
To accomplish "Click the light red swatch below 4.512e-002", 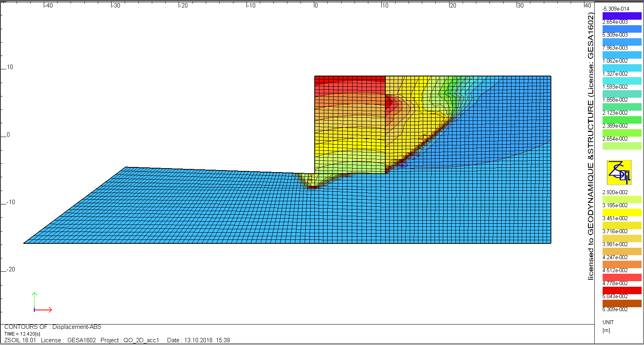I will click(622, 277).
